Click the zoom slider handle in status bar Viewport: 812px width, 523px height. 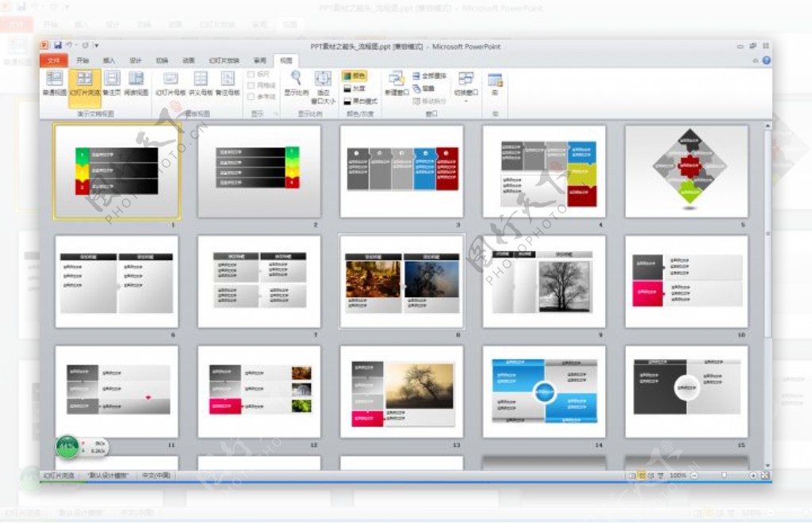click(724, 475)
